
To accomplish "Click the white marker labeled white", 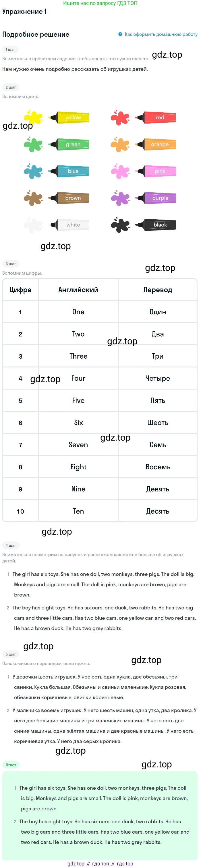I will pos(68,225).
